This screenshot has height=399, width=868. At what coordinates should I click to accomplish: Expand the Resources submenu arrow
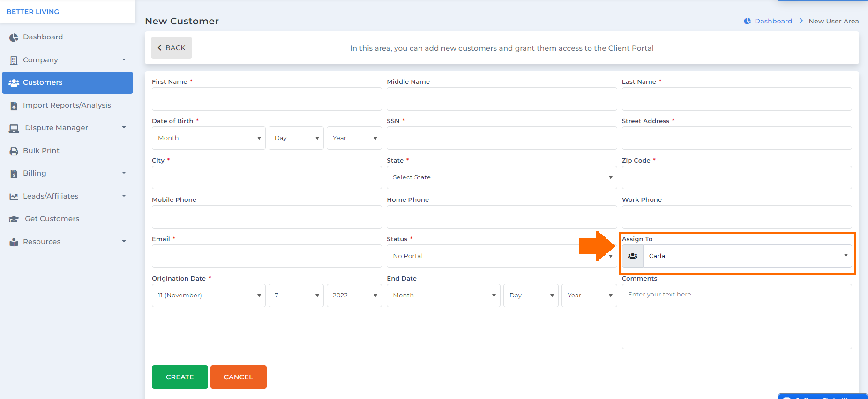pyautogui.click(x=124, y=241)
